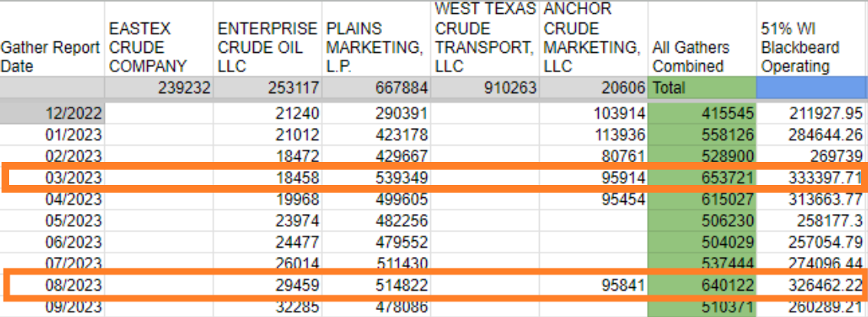Select the All Gathers Combined header cell
Screen dimensions: 868x317
pos(702,39)
